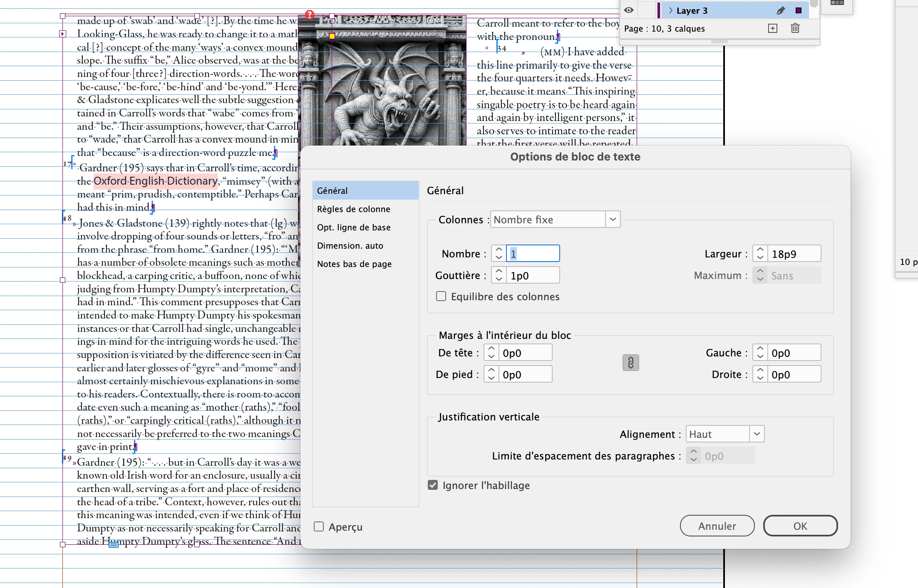918x588 pixels.
Task: Click the blue text thread icon at frame bottom
Action: (113, 544)
